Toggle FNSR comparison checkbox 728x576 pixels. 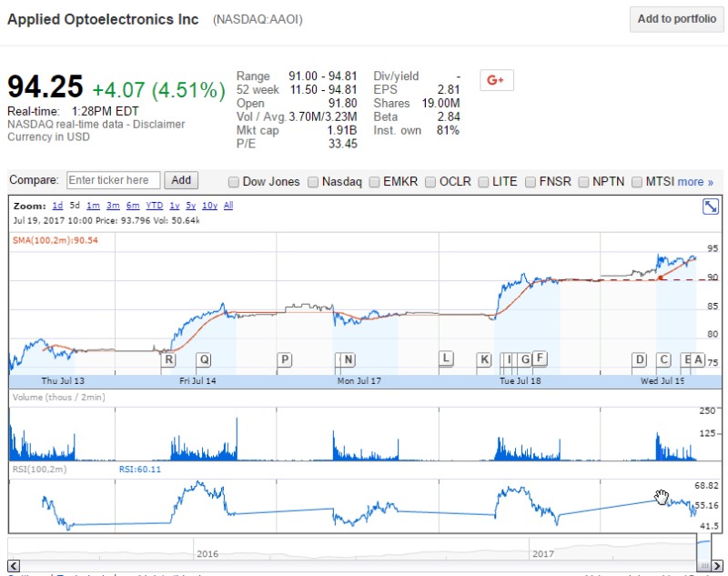coord(531,182)
